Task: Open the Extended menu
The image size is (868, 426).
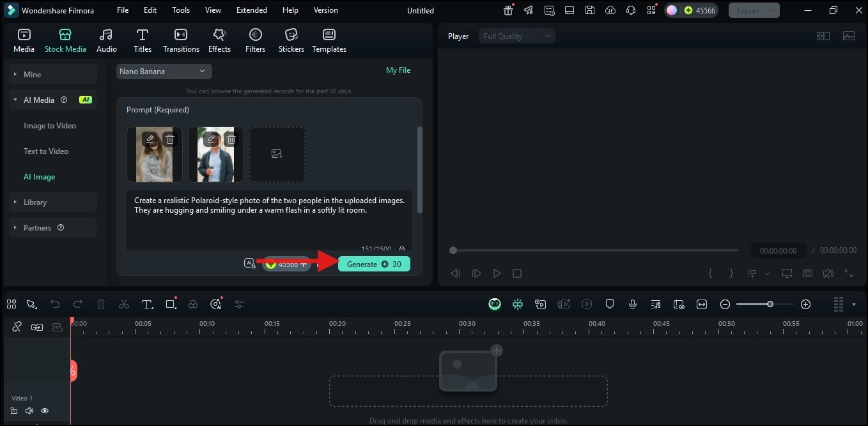Action: (252, 10)
